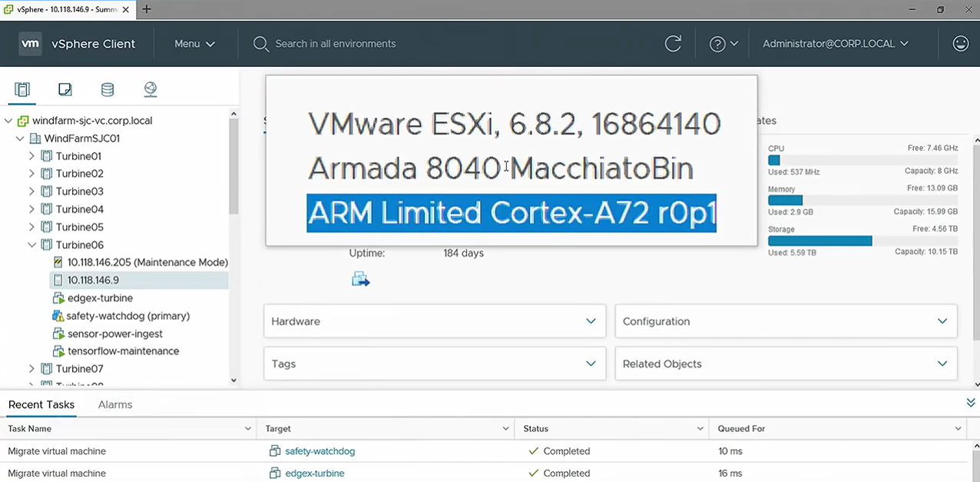980x482 pixels.
Task: Click the Storage usage bar
Action: (x=862, y=241)
